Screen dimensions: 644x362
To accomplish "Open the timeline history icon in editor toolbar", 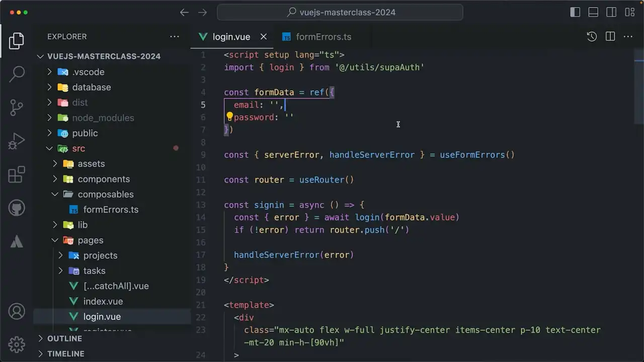I will (592, 37).
